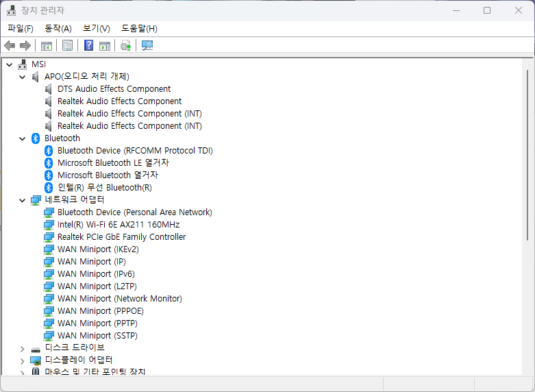Collapse the Bluetooth category

click(23, 138)
